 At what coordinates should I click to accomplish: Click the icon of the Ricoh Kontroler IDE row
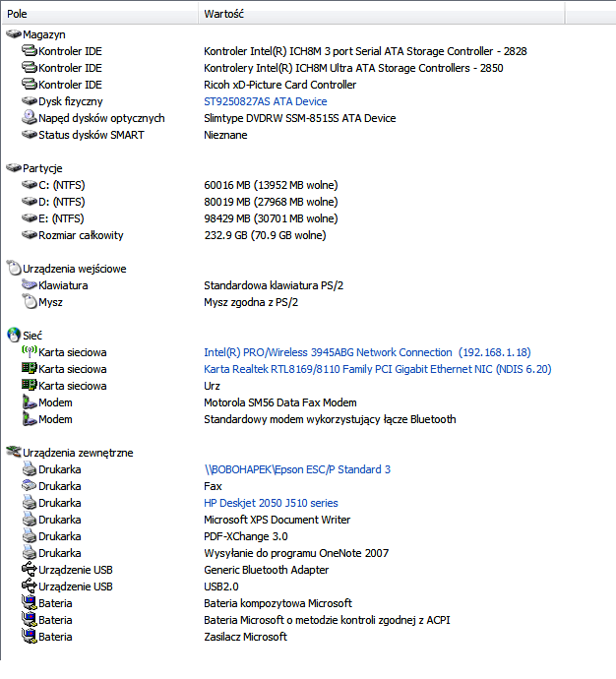tap(30, 84)
